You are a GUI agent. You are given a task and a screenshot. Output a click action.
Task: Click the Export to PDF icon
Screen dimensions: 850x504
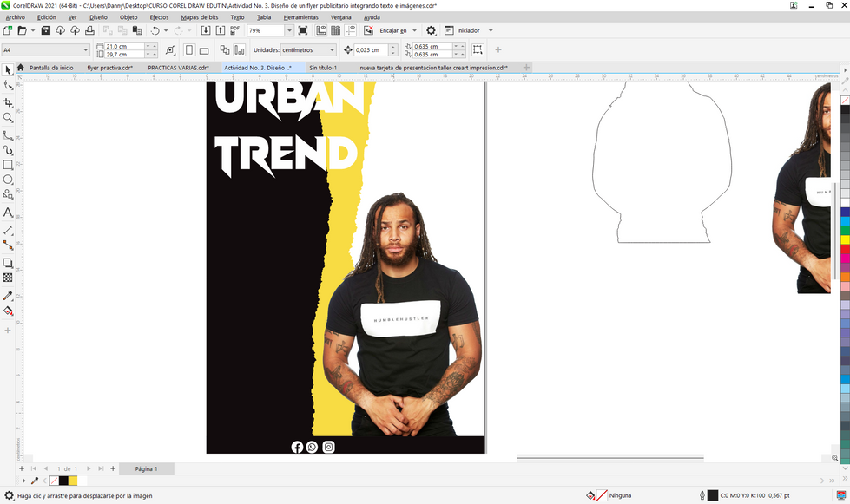point(234,30)
